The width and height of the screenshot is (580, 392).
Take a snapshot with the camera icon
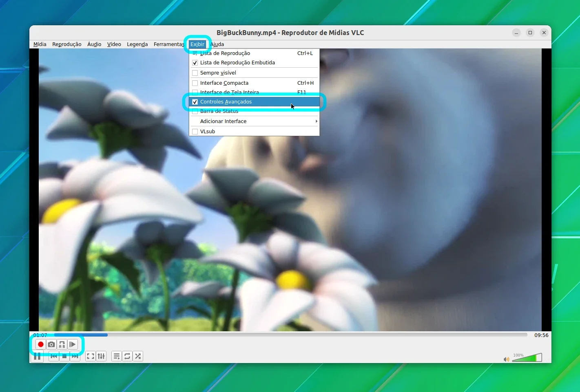[x=51, y=344]
